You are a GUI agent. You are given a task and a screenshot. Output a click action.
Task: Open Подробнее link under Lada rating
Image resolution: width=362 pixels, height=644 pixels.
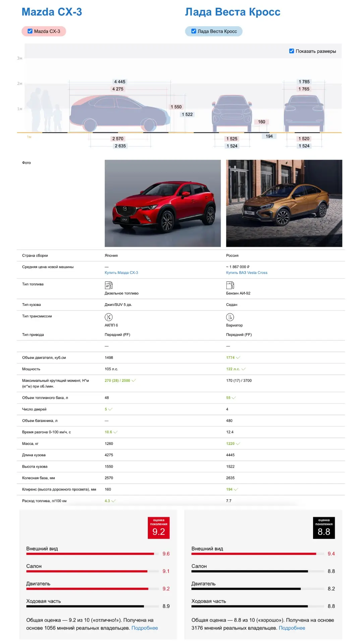coord(292,628)
